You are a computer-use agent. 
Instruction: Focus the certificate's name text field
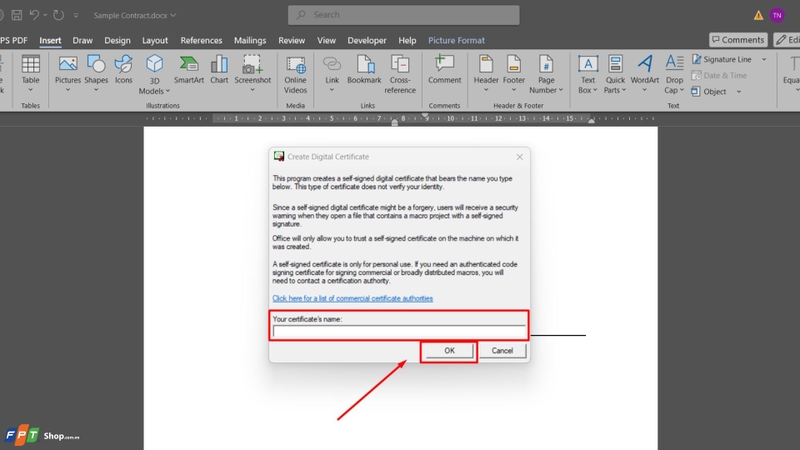click(398, 332)
